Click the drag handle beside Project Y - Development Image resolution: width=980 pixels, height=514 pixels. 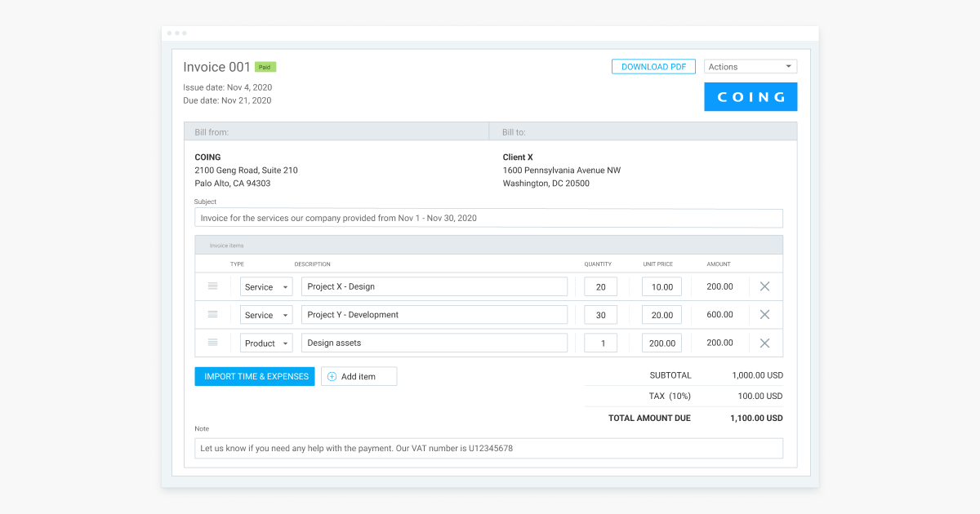(213, 314)
